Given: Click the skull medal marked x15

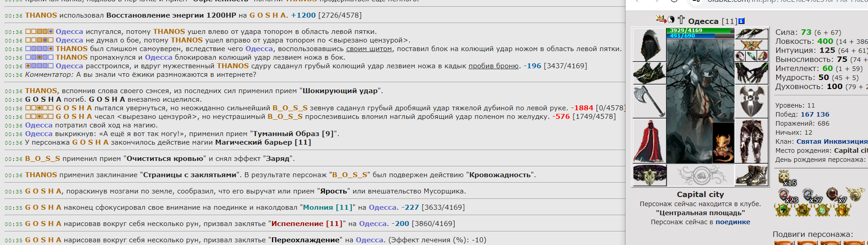Looking at the screenshot, I should (x=785, y=177).
